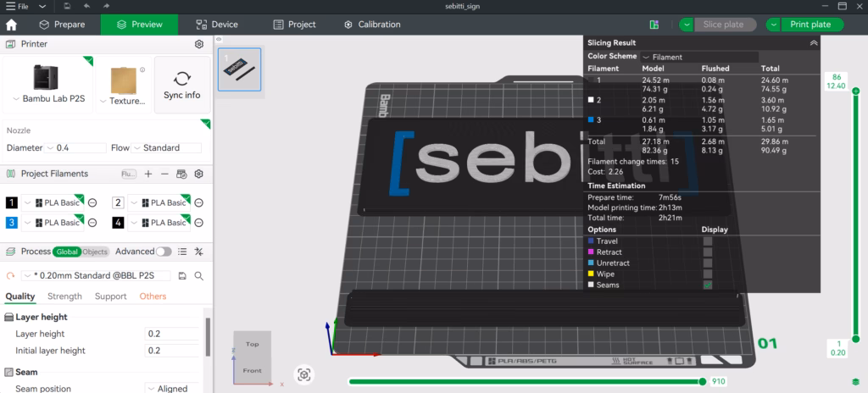Open printer settings gear icon
868x393 pixels.
(x=199, y=44)
